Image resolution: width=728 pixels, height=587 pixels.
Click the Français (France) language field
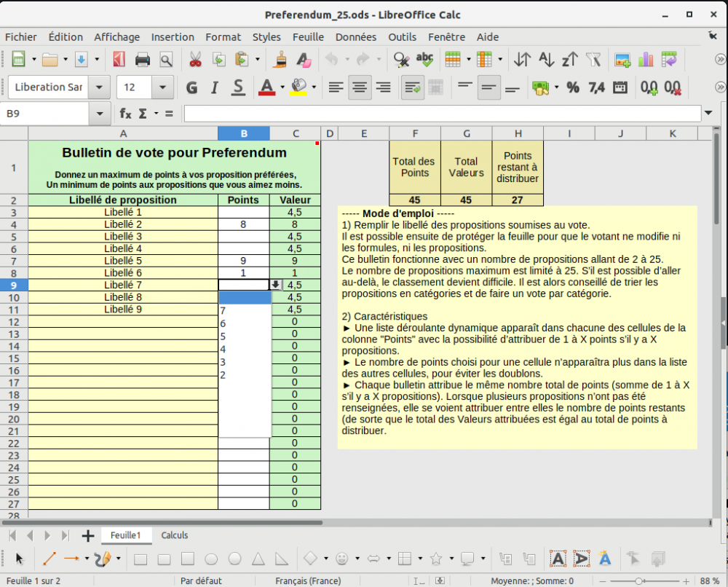(x=308, y=581)
